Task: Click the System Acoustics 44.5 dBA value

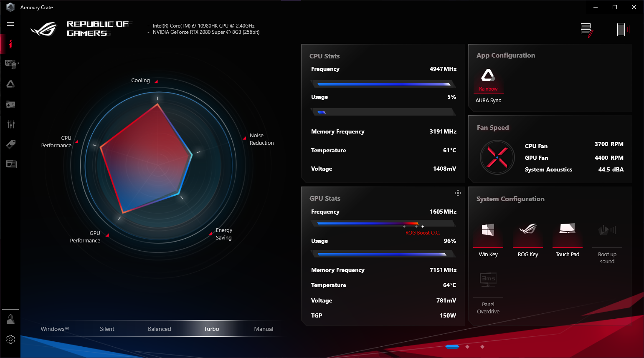Action: point(611,169)
